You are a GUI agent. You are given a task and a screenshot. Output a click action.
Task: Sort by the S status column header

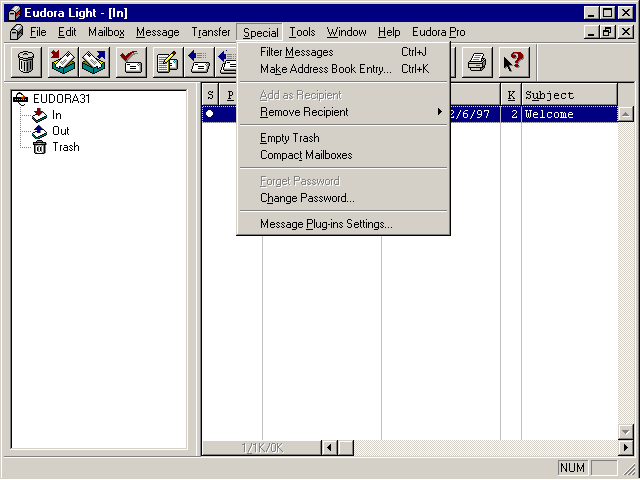point(210,95)
